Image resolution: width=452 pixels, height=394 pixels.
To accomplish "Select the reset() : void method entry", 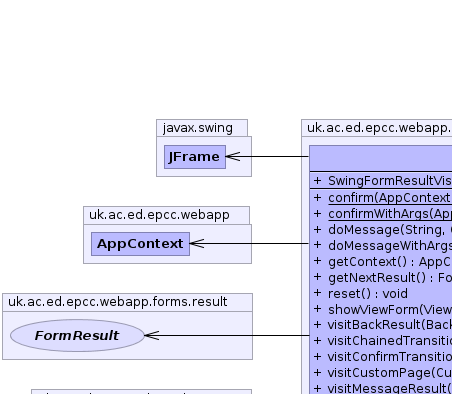I will coord(368,294).
